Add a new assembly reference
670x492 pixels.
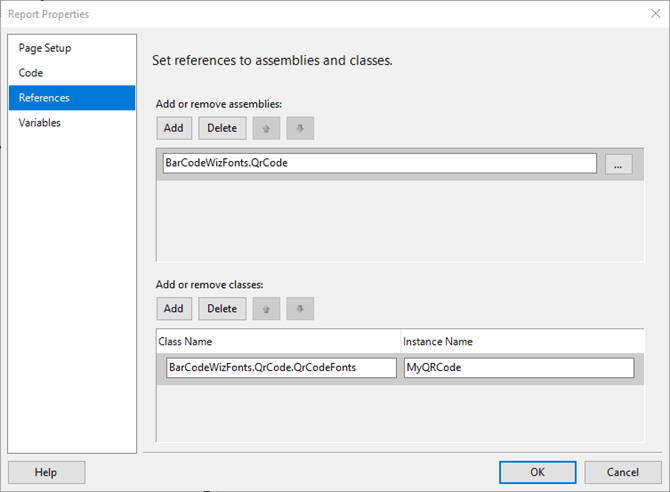coord(174,128)
